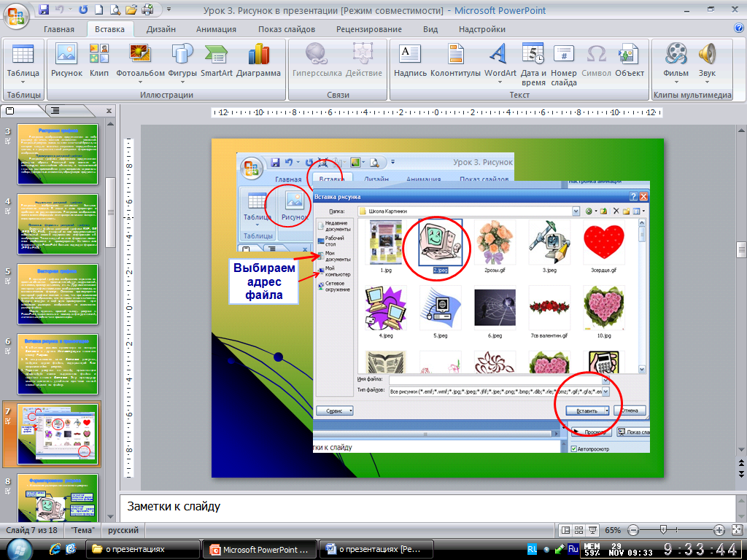The width and height of the screenshot is (747, 560).
Task: Select slide 6 thumbnail
Action: 58,364
